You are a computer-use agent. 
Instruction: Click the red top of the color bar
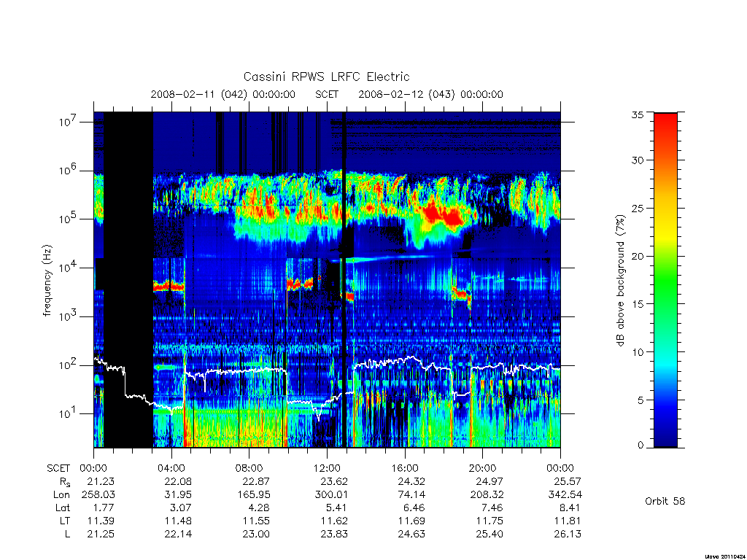tap(665, 128)
